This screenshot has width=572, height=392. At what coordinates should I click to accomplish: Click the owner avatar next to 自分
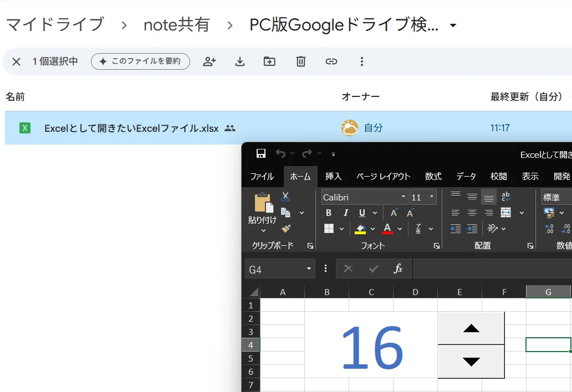coord(350,127)
